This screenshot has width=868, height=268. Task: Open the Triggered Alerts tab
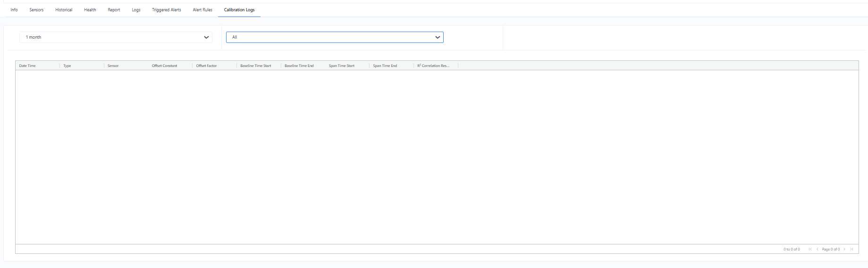pyautogui.click(x=167, y=10)
